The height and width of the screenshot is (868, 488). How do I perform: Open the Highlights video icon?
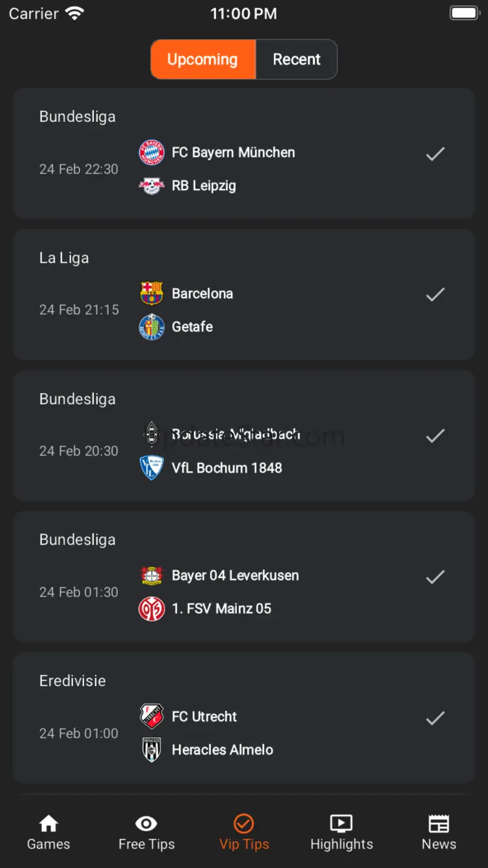(x=341, y=824)
